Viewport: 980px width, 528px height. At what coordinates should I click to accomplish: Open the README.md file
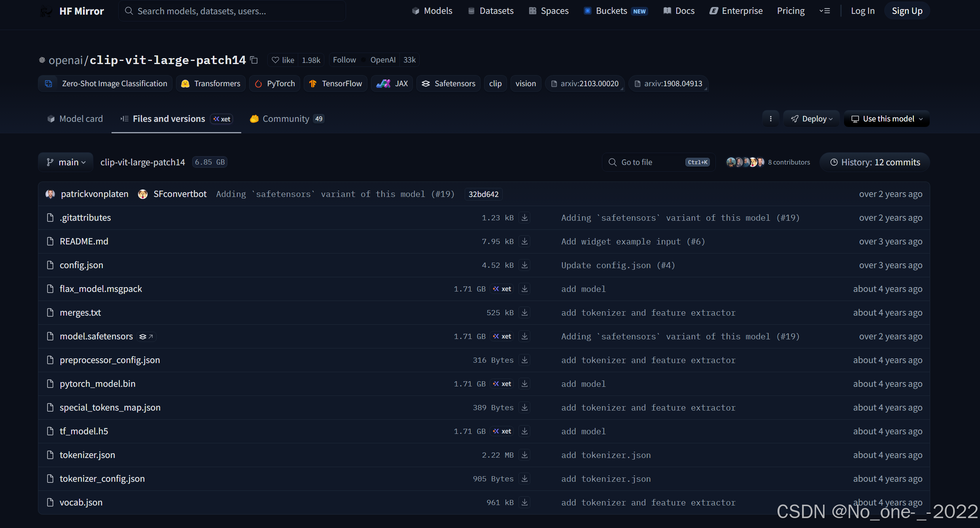pos(84,241)
